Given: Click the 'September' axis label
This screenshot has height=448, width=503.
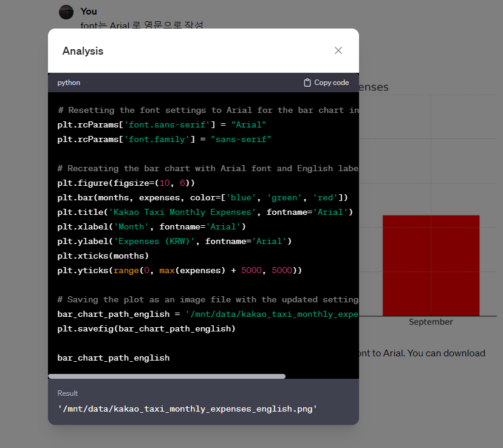Looking at the screenshot, I should pos(431,322).
